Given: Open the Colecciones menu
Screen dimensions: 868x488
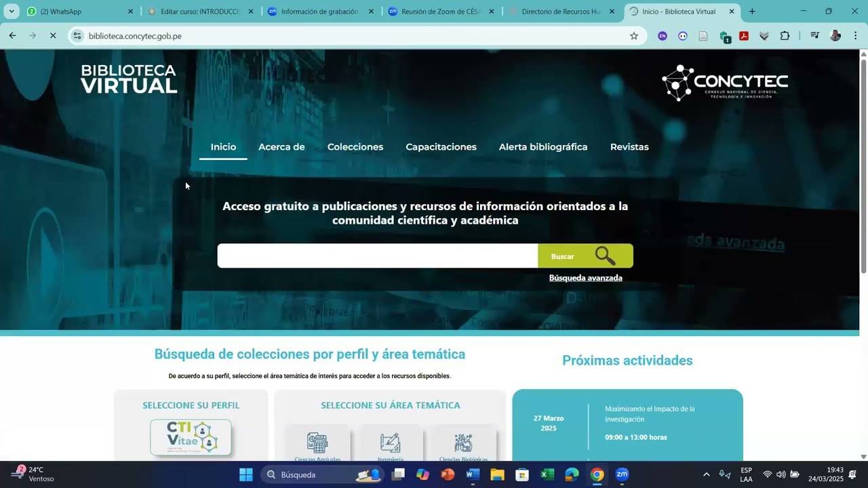Looking at the screenshot, I should click(355, 147).
